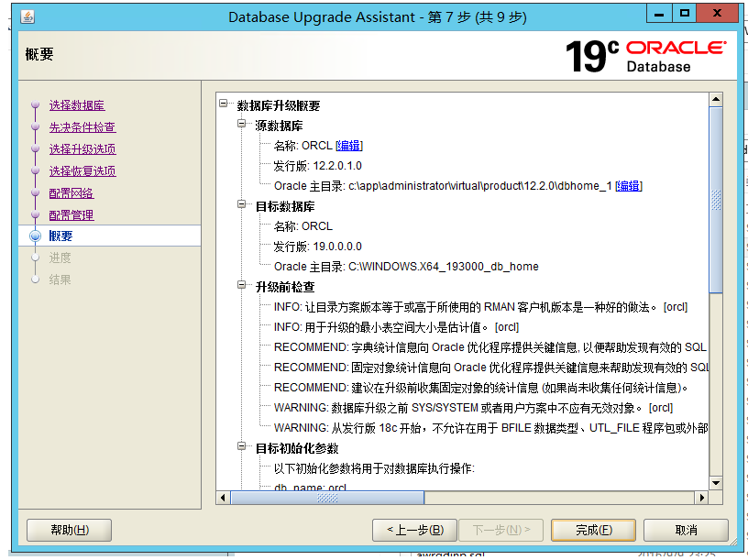Edit the source database name ORCL

tap(348, 144)
